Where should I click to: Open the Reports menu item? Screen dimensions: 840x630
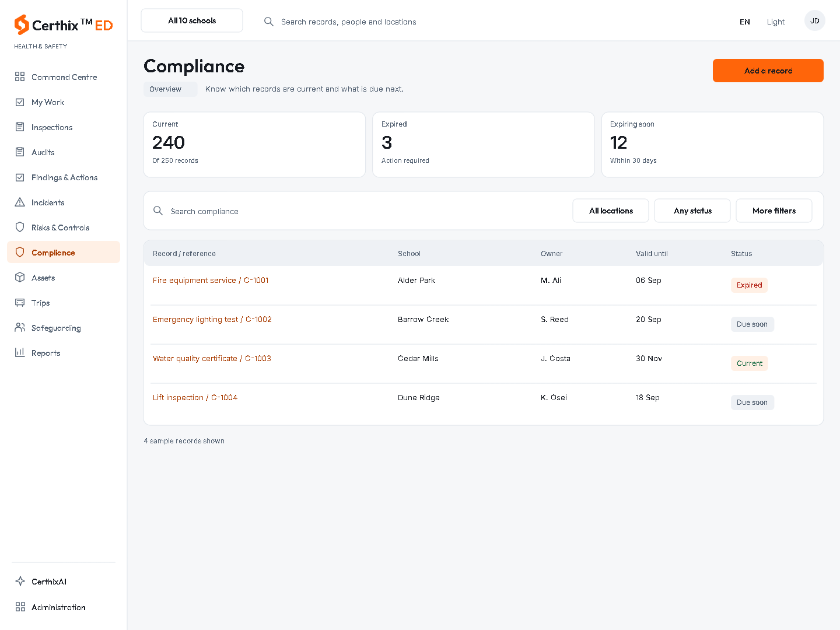[64, 353]
